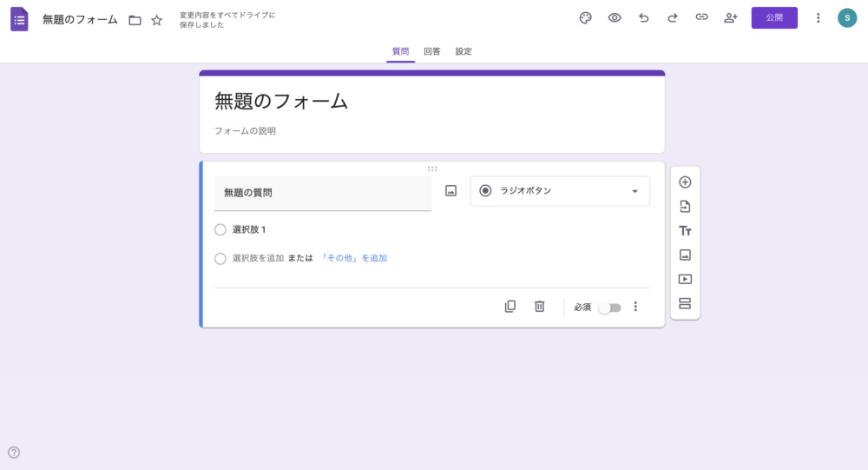Add an image from sidebar

tap(685, 255)
